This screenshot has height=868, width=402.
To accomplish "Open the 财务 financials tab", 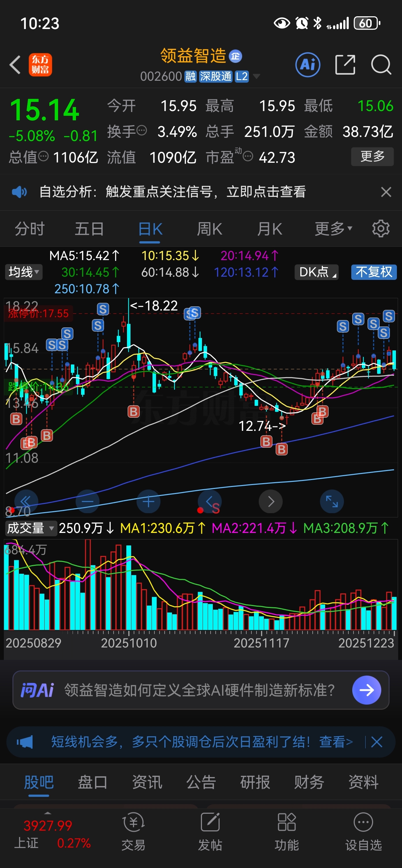I will pyautogui.click(x=309, y=782).
